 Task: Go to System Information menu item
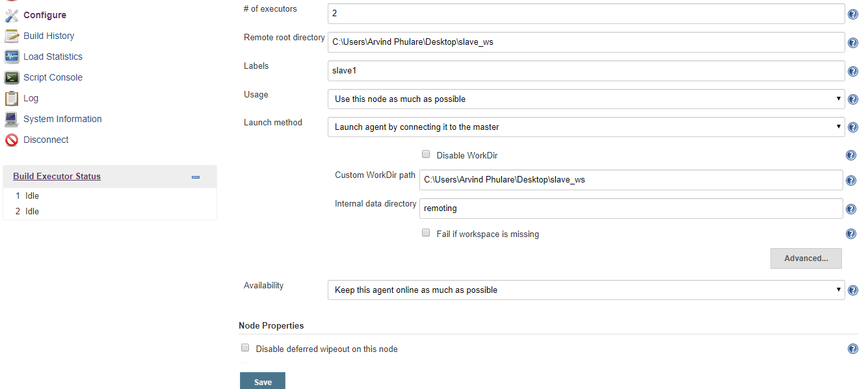click(x=62, y=119)
